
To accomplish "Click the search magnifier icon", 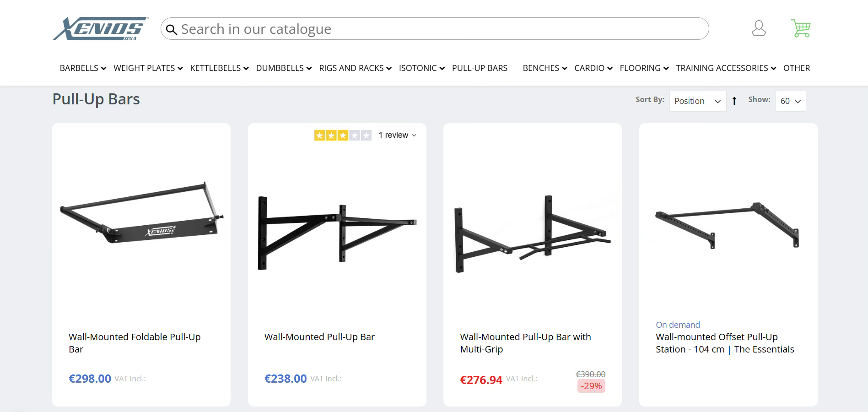I will pos(172,30).
